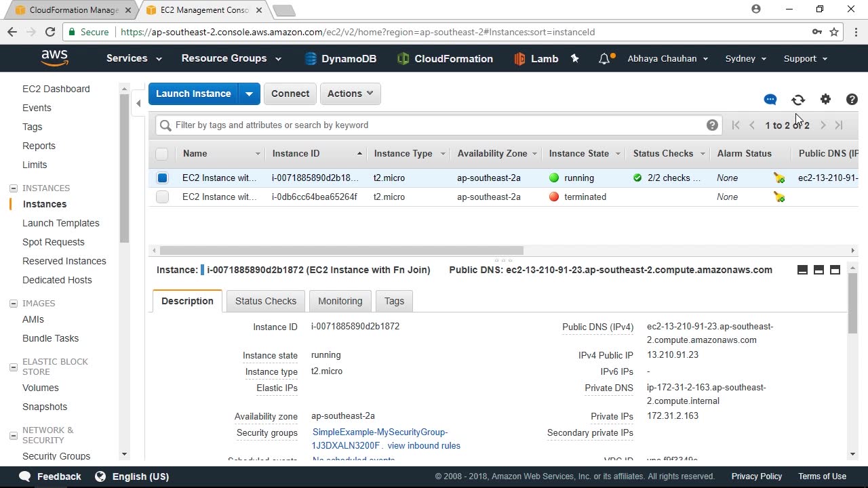Bookmark this page with star icon
The height and width of the screenshot is (488, 868).
pos(834,32)
